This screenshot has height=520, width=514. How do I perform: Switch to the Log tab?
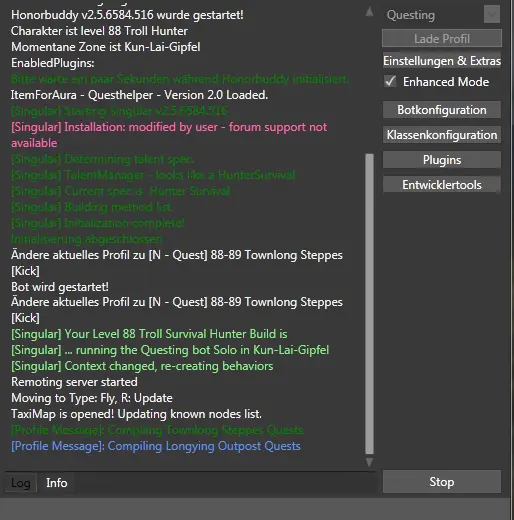pyautogui.click(x=21, y=483)
